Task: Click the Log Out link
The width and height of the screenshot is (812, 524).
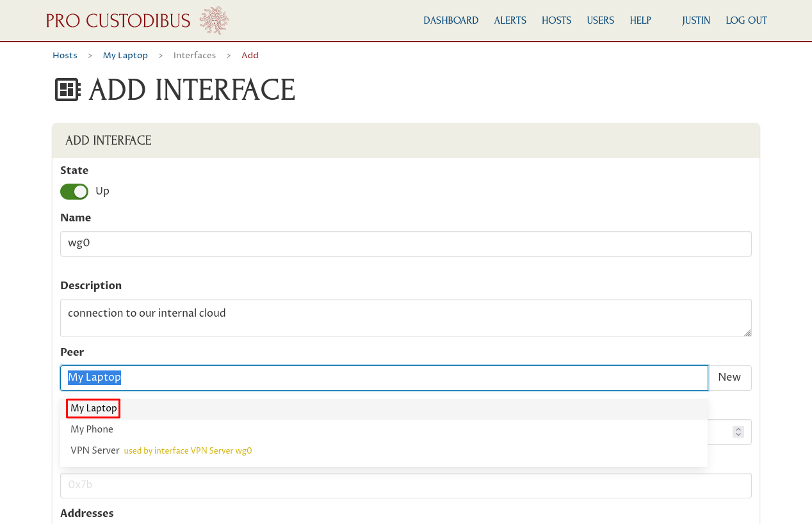Action: (746, 20)
